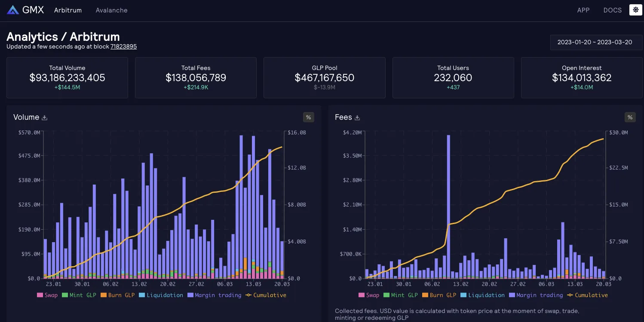
Task: Open the APP link
Action: tap(583, 10)
